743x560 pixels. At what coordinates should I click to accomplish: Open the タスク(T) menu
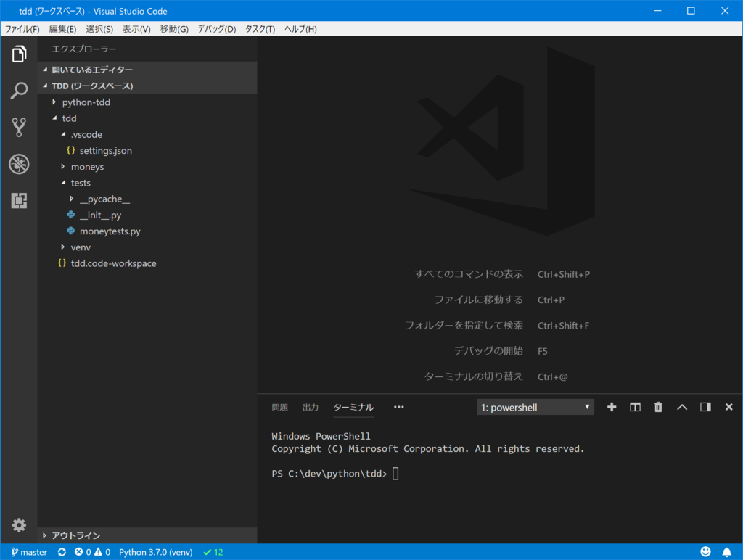tap(260, 29)
